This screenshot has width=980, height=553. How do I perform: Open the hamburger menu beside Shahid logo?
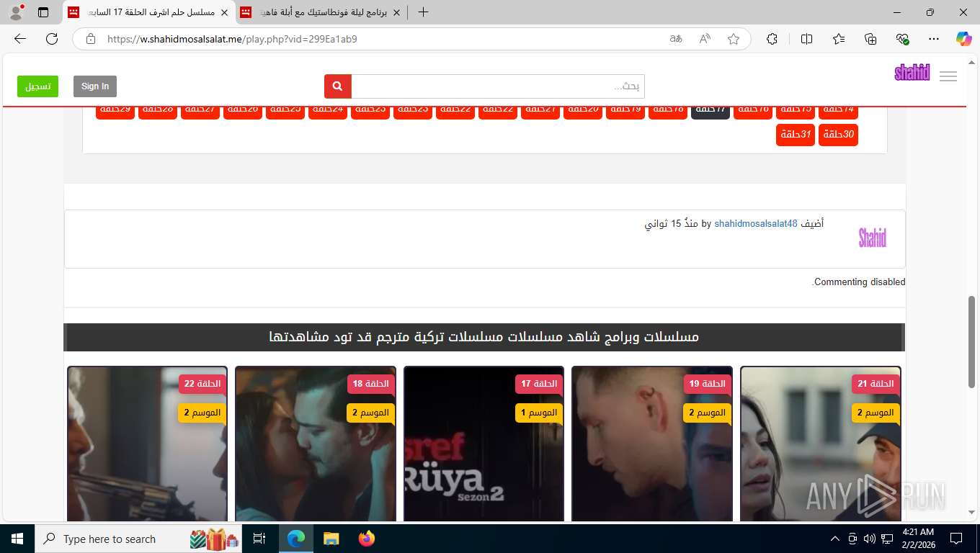click(948, 76)
